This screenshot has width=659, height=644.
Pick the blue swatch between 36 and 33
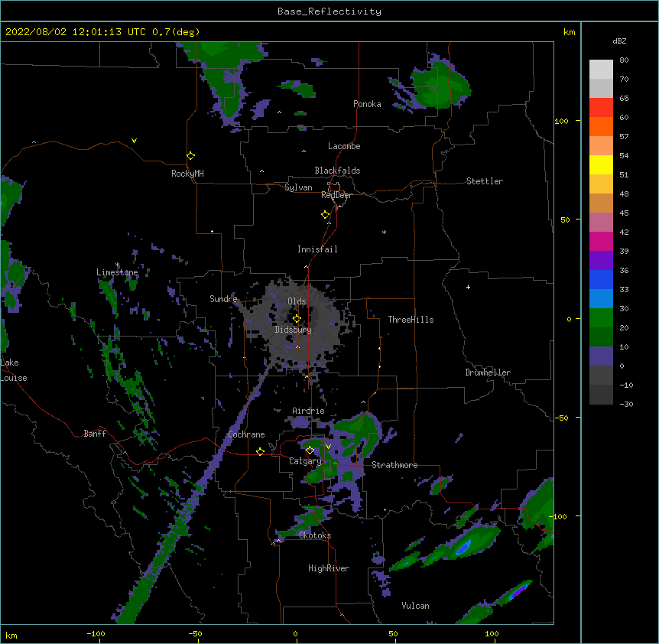pyautogui.click(x=601, y=279)
